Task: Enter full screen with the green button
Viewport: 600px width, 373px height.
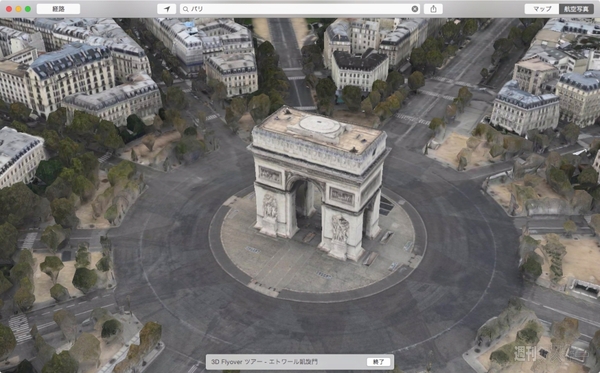Action: coord(28,9)
